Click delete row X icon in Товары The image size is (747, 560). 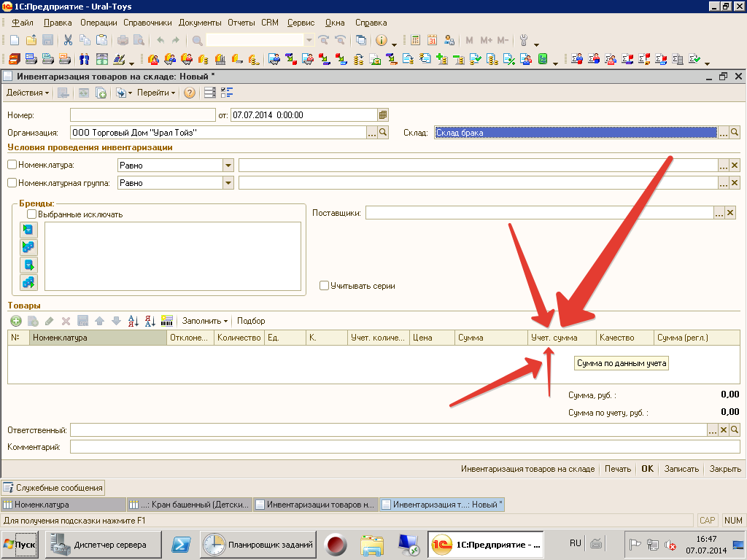click(66, 321)
